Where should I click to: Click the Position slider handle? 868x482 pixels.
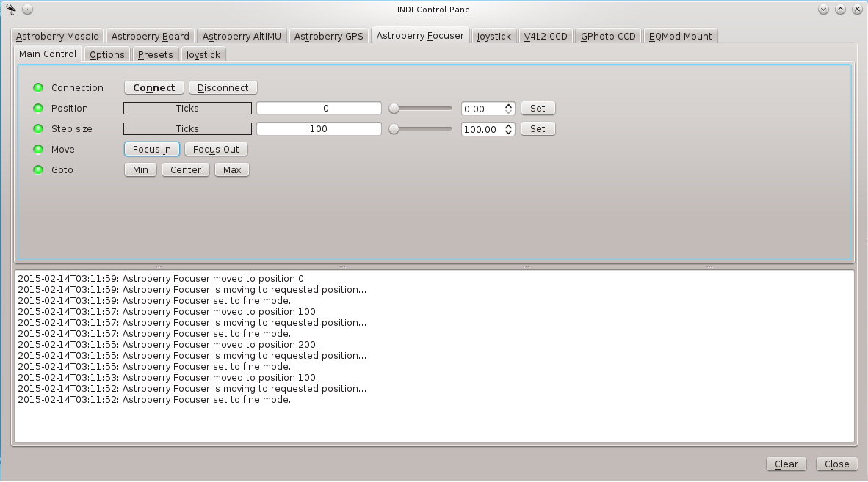(394, 109)
